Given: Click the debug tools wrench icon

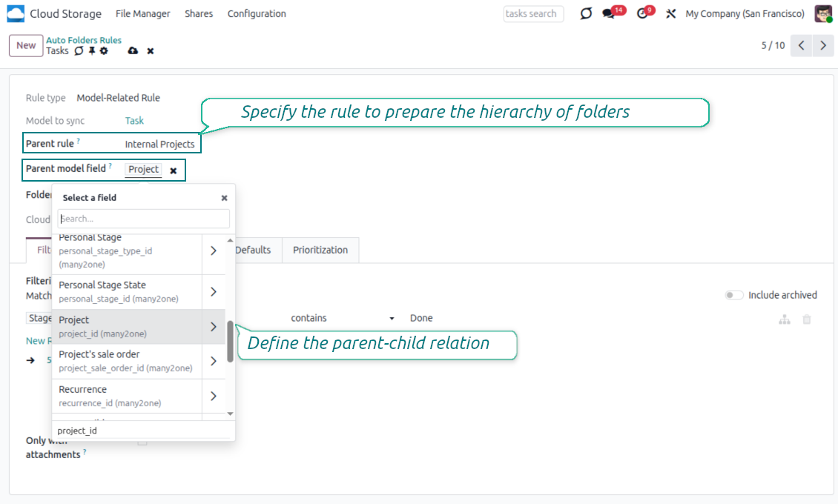Looking at the screenshot, I should (670, 14).
